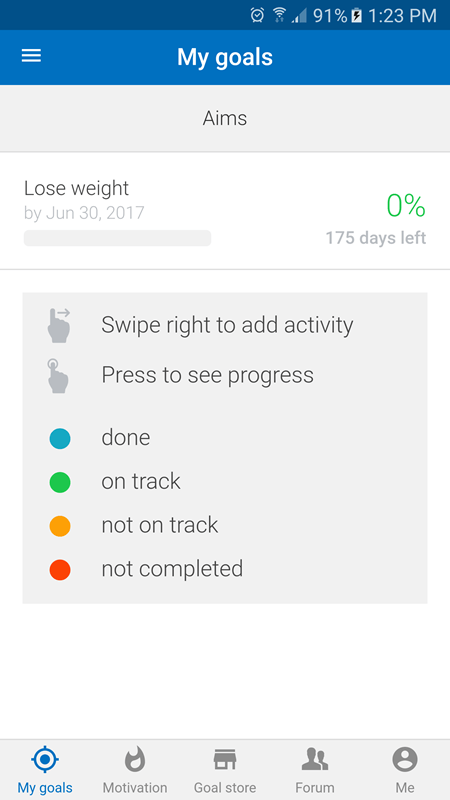The height and width of the screenshot is (800, 450).
Task: Tap the press gesture hand icon
Action: (58, 376)
